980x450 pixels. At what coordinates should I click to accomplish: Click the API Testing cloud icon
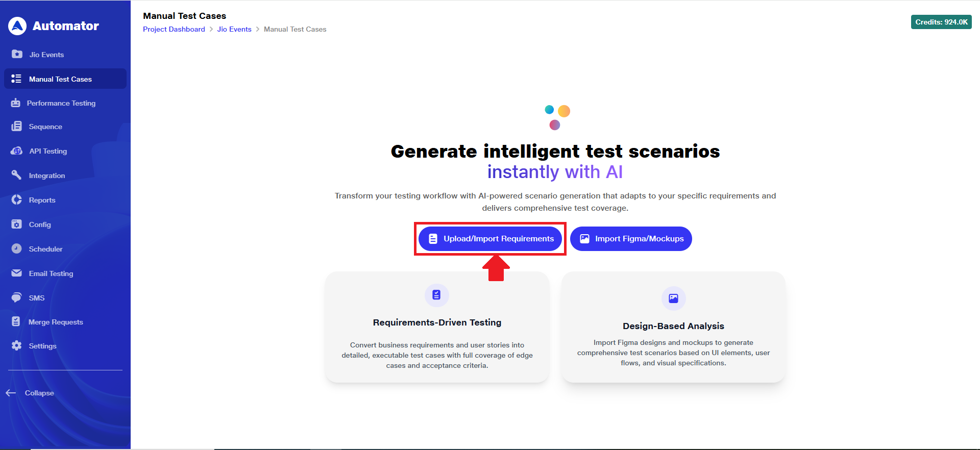tap(16, 151)
